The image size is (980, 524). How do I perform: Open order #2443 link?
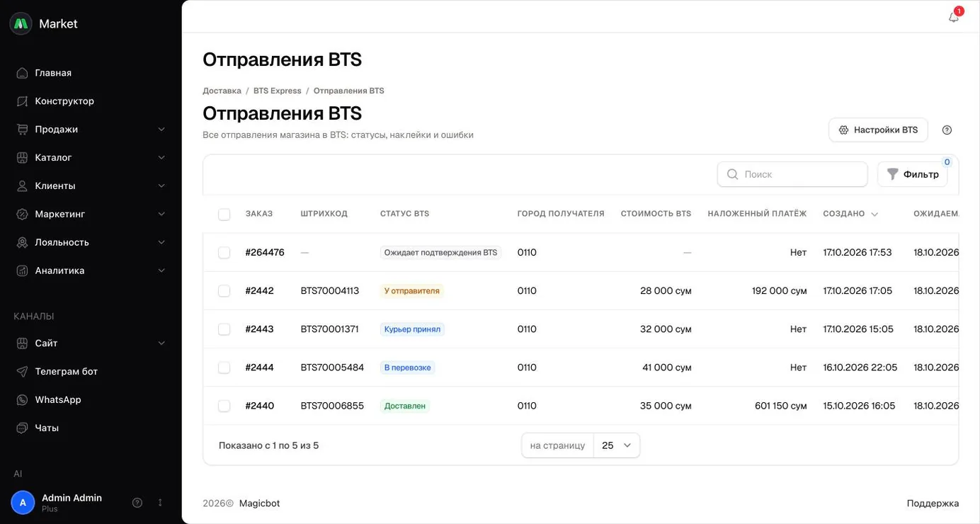pyautogui.click(x=259, y=329)
